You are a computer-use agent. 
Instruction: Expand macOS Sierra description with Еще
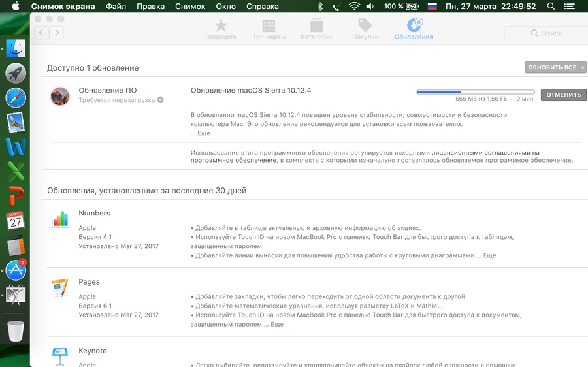pos(204,133)
